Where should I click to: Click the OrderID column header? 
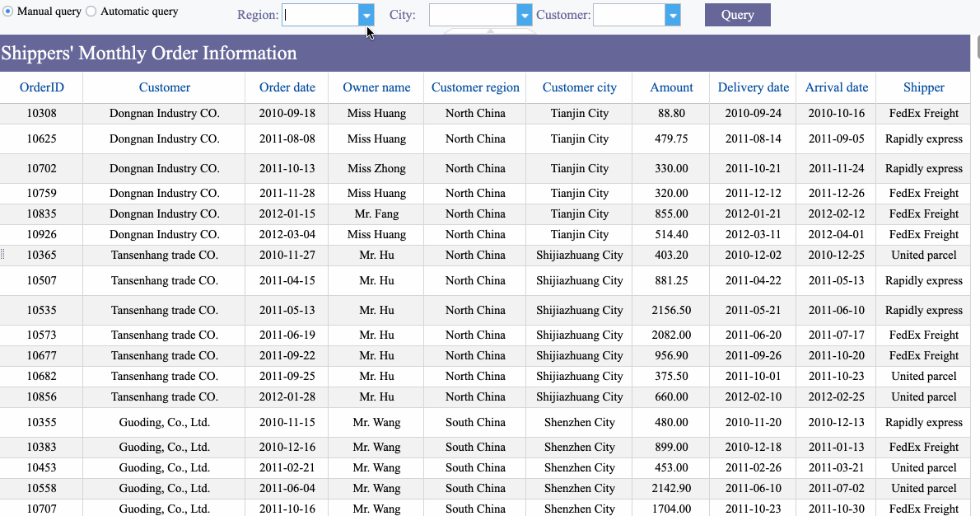click(x=41, y=87)
